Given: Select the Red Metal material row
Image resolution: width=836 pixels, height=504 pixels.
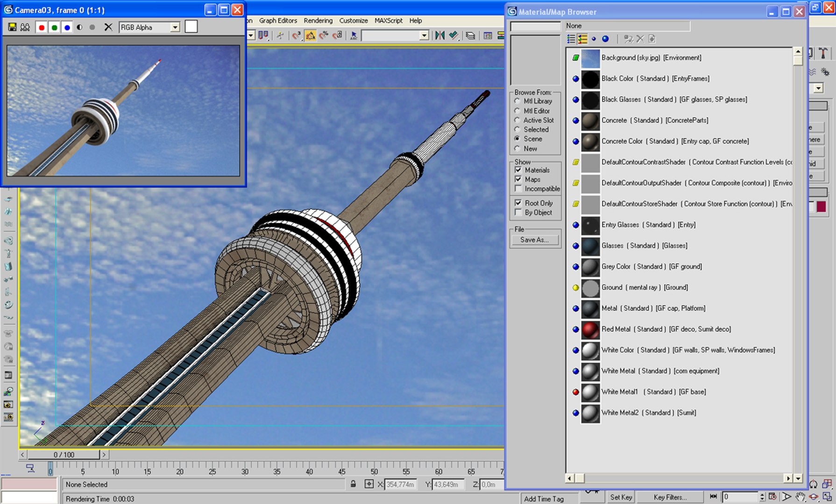Looking at the screenshot, I should point(680,329).
